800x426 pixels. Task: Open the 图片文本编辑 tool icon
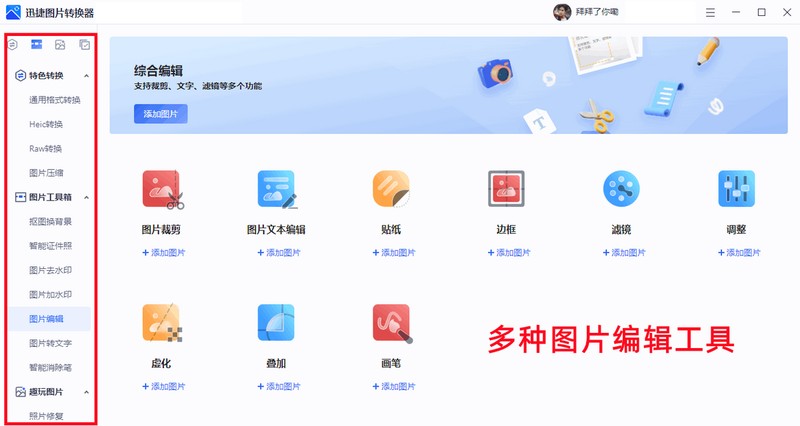click(277, 189)
